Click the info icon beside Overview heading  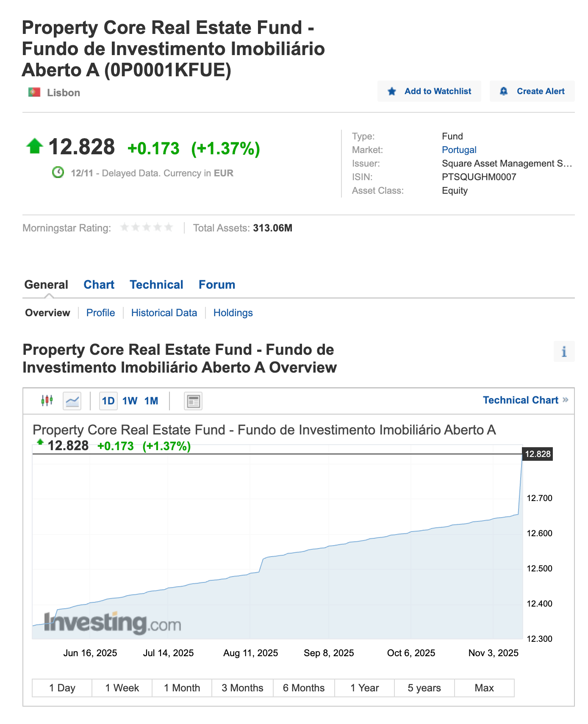(564, 352)
